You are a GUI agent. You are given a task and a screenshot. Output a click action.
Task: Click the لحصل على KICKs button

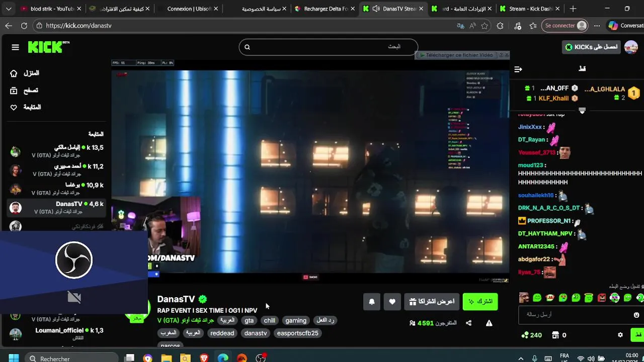tap(591, 47)
